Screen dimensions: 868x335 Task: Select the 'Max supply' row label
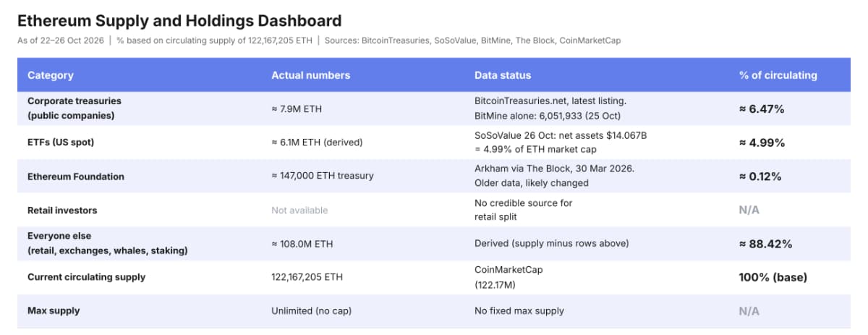click(x=54, y=310)
